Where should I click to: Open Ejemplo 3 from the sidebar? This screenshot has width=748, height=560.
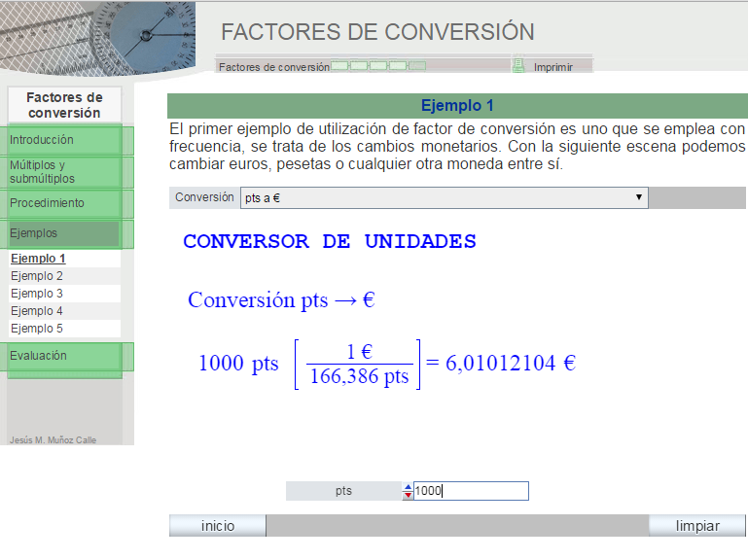pos(37,294)
